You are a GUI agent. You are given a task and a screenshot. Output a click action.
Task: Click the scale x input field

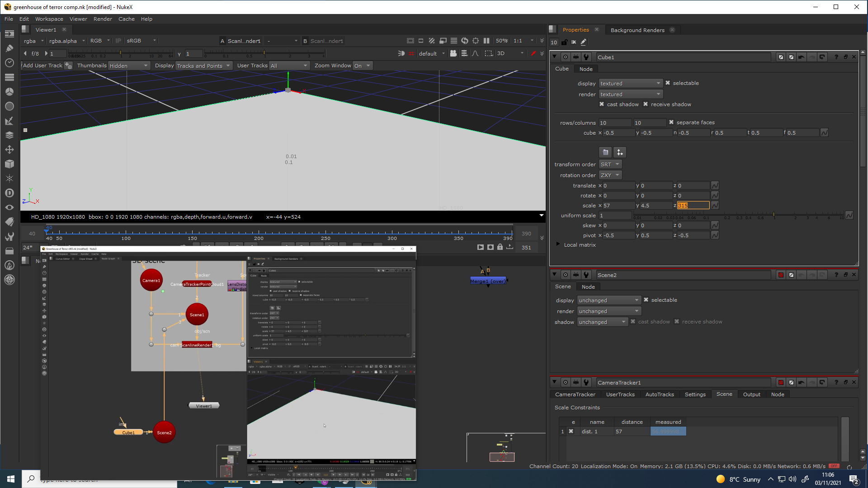618,206
